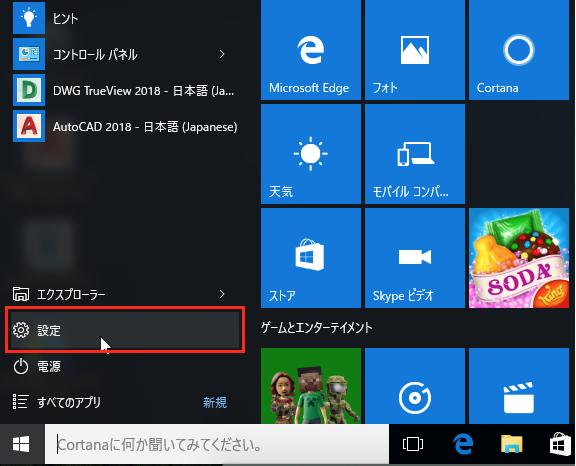Open コントロール パネル from the list
Viewport: 576px width, 466px height.
(x=125, y=54)
